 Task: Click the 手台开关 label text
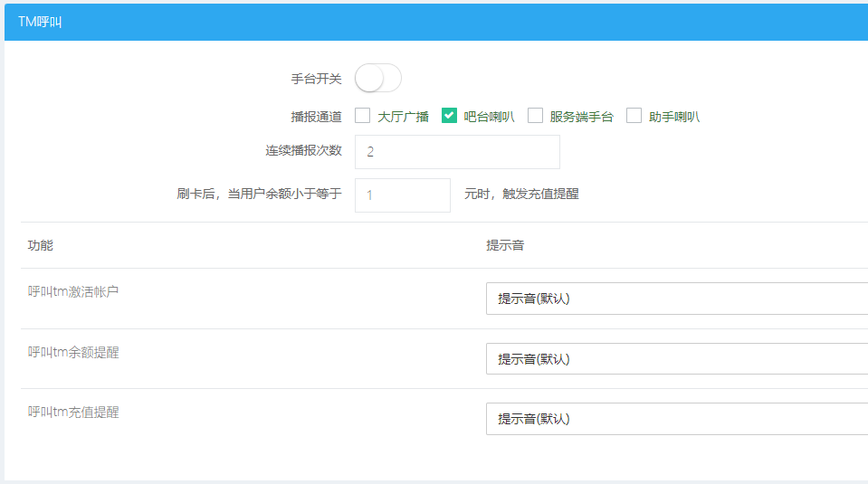click(316, 79)
